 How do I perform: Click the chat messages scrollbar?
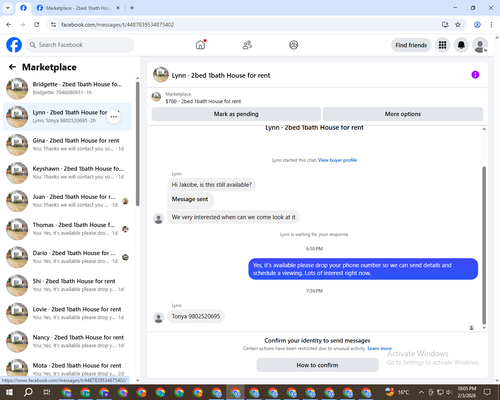point(484,245)
